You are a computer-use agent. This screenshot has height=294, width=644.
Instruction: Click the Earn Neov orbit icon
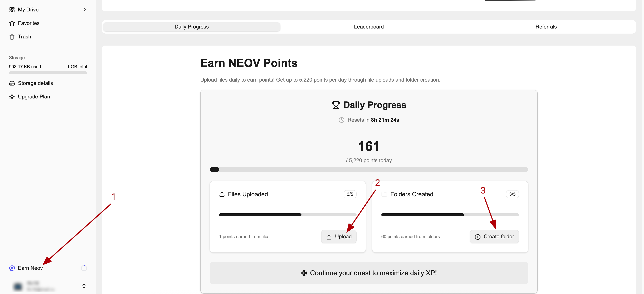pyautogui.click(x=12, y=268)
